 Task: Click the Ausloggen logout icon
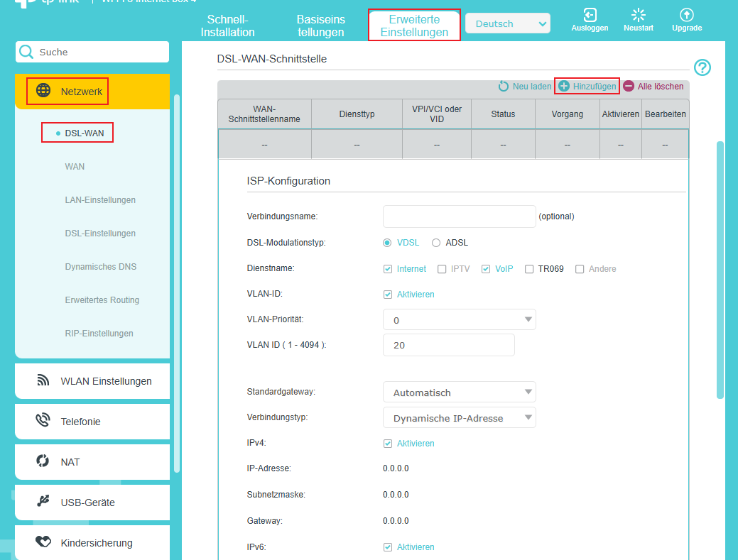pos(590,15)
